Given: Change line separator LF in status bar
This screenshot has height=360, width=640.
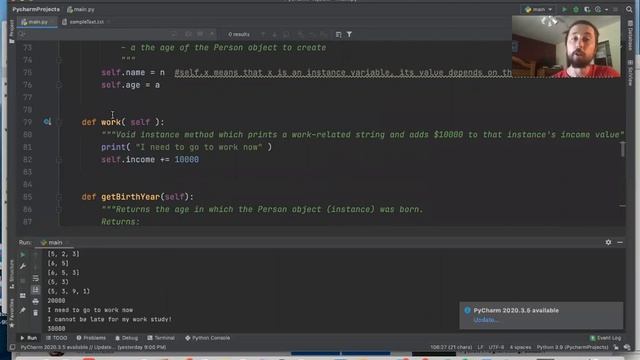Looking at the screenshot, I should pyautogui.click(x=480, y=347).
